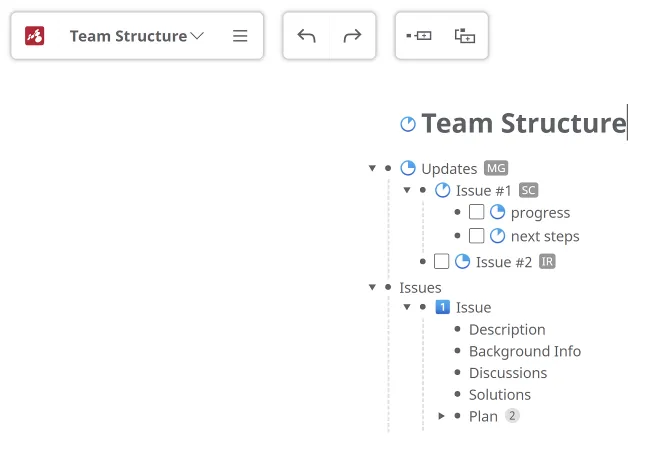Viewport: 650px width, 471px height.
Task: Click the MG tag on Updates
Action: pyautogui.click(x=496, y=168)
